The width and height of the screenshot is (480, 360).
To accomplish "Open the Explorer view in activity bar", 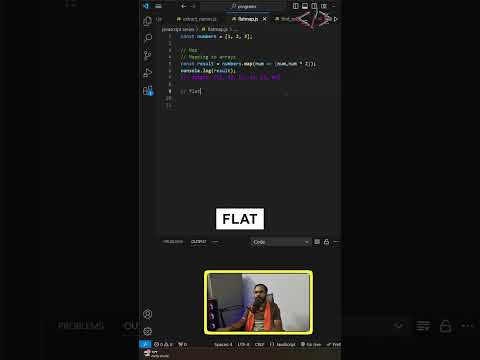I will tap(147, 21).
